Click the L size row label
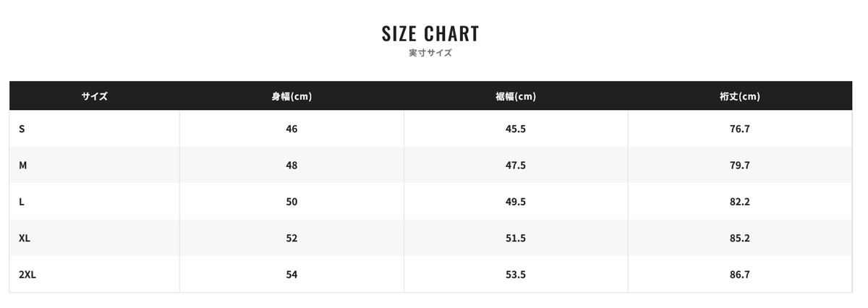868x308 pixels. coord(22,202)
